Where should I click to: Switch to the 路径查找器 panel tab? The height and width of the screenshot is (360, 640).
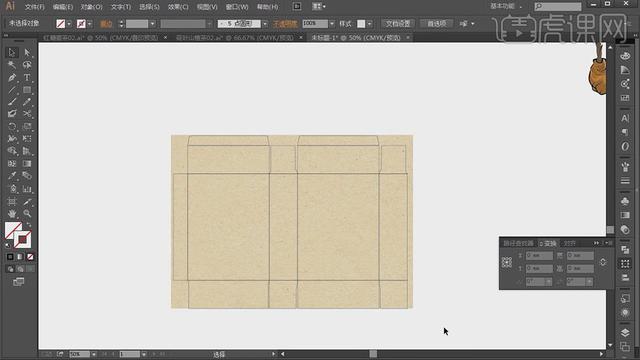point(518,243)
